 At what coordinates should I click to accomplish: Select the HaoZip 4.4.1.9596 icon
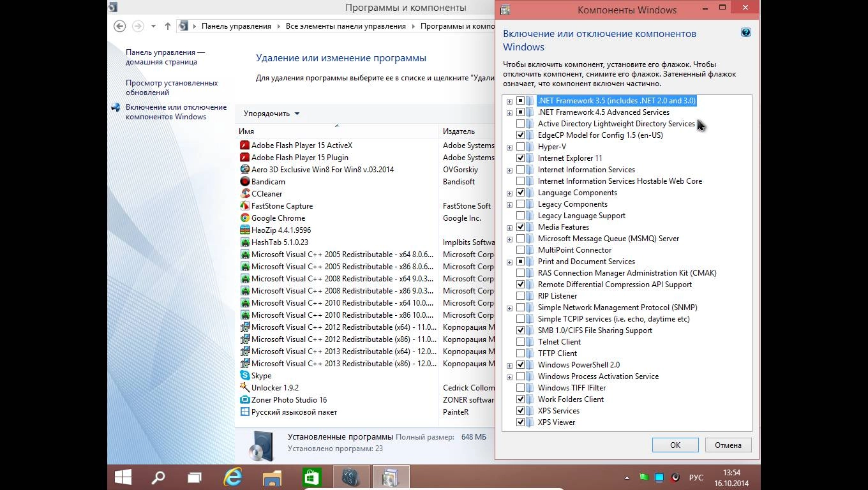pos(244,230)
